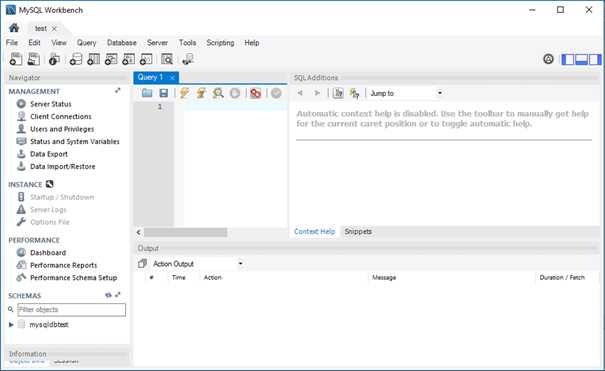
Task: Search table data toolbar icon
Action: pyautogui.click(x=167, y=59)
